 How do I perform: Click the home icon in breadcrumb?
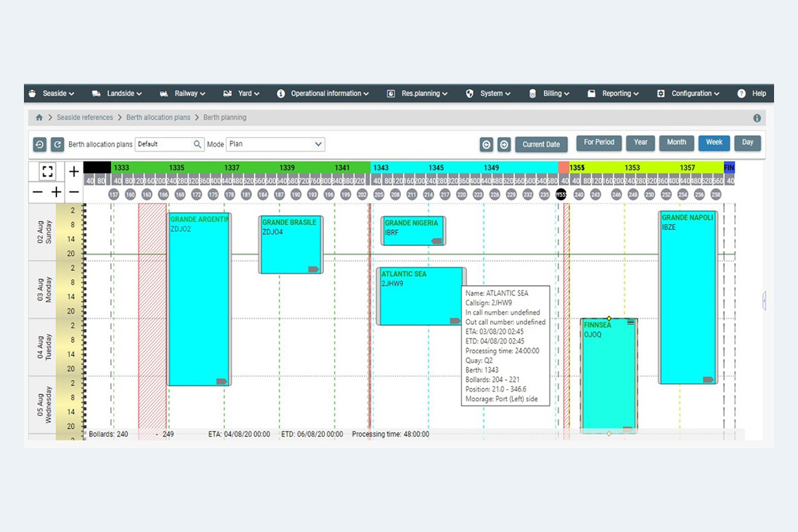[39, 118]
